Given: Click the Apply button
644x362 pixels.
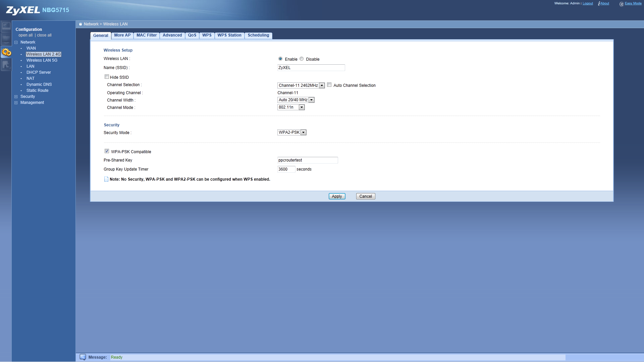Looking at the screenshot, I should click(337, 196).
